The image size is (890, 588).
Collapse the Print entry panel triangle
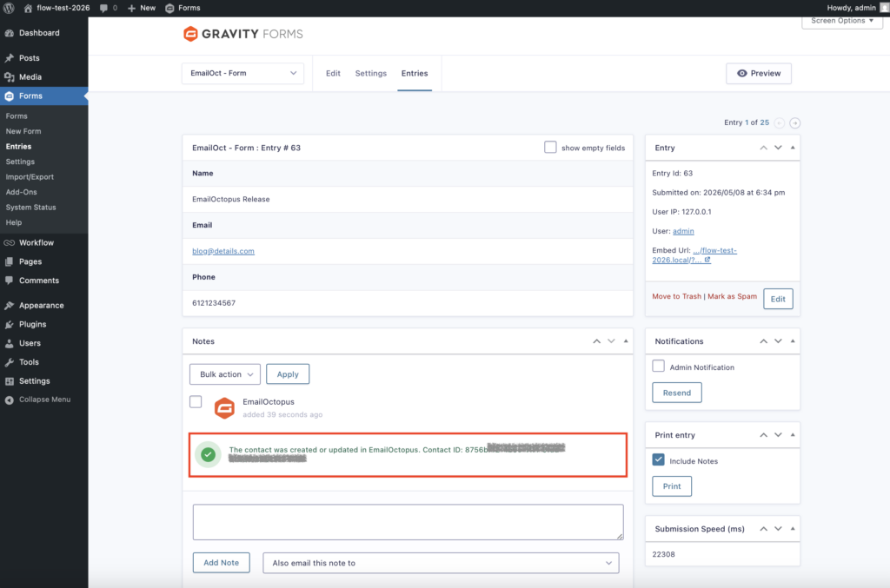pyautogui.click(x=793, y=435)
